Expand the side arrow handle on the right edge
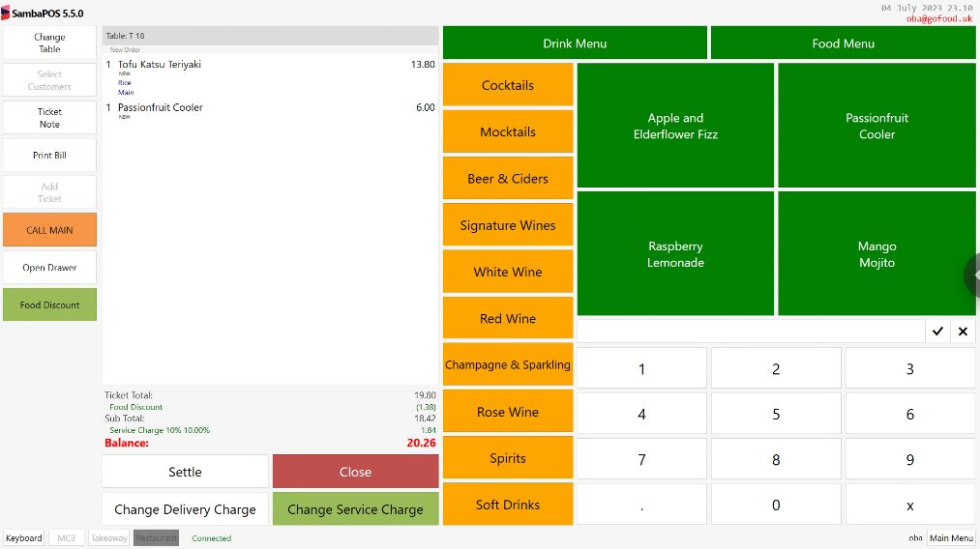 (973, 274)
